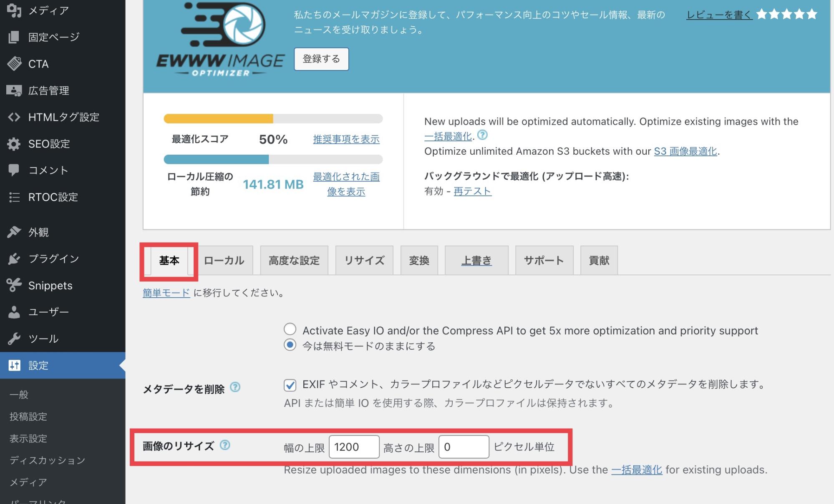The image size is (834, 504).
Task: Click the 再テスト link
Action: [473, 191]
